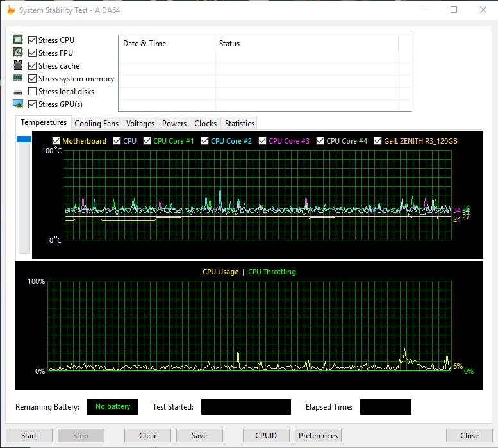Maximize the AIDA64 window

click(x=454, y=10)
